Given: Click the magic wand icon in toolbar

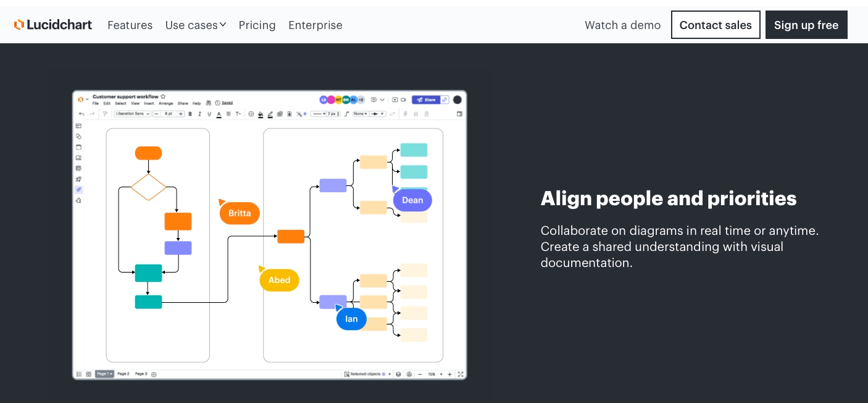Looking at the screenshot, I should 299,114.
